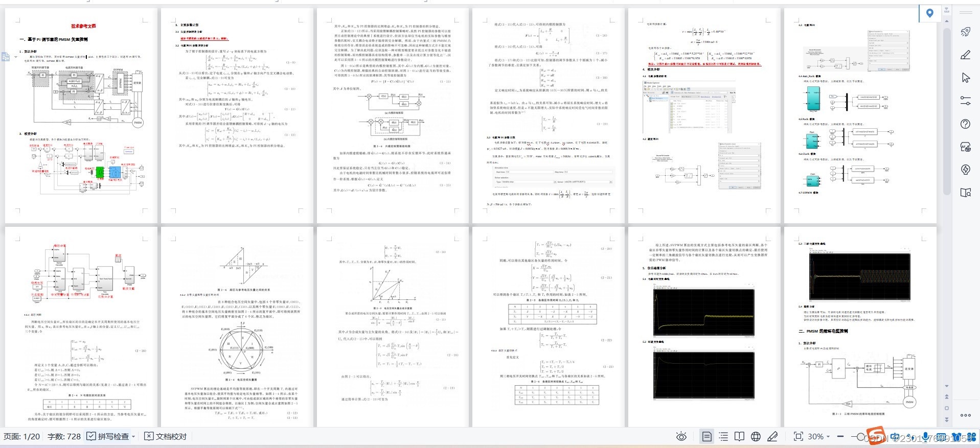Click the green block in the page one Simulink model
This screenshot has width=980, height=448.
[x=100, y=172]
